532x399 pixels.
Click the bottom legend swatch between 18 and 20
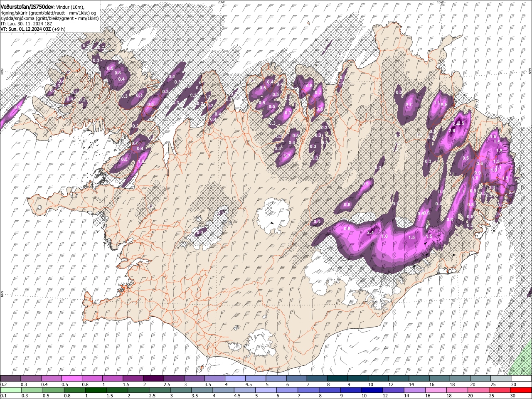click(x=457, y=390)
